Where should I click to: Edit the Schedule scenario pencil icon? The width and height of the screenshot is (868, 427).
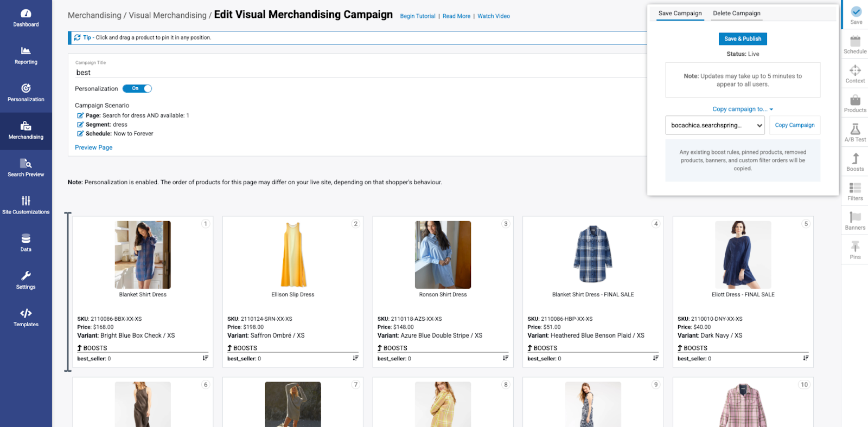click(80, 133)
